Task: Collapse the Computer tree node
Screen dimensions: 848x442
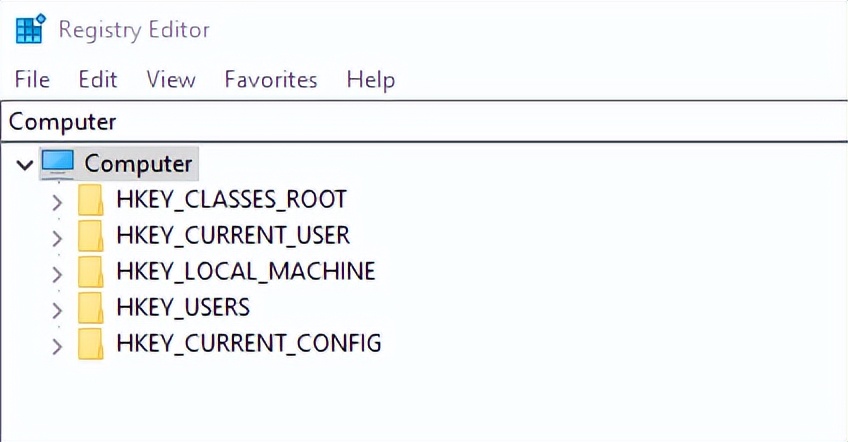Action: point(24,164)
